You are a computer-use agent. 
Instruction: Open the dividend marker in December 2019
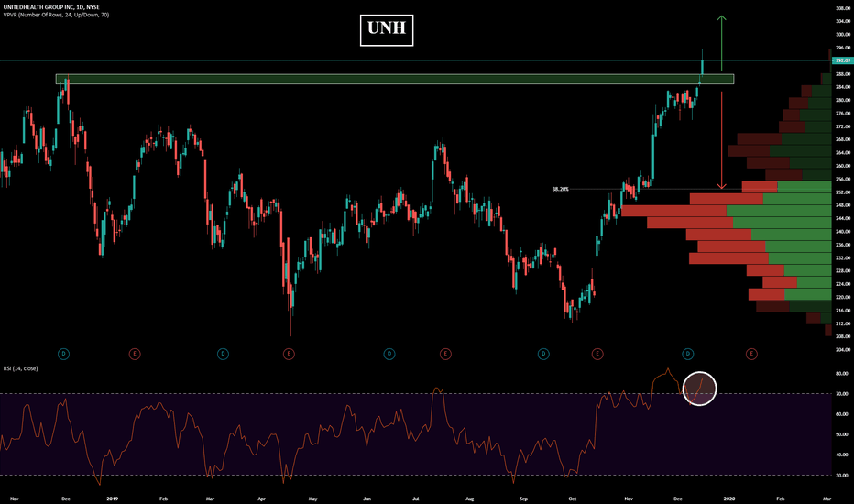(x=687, y=354)
